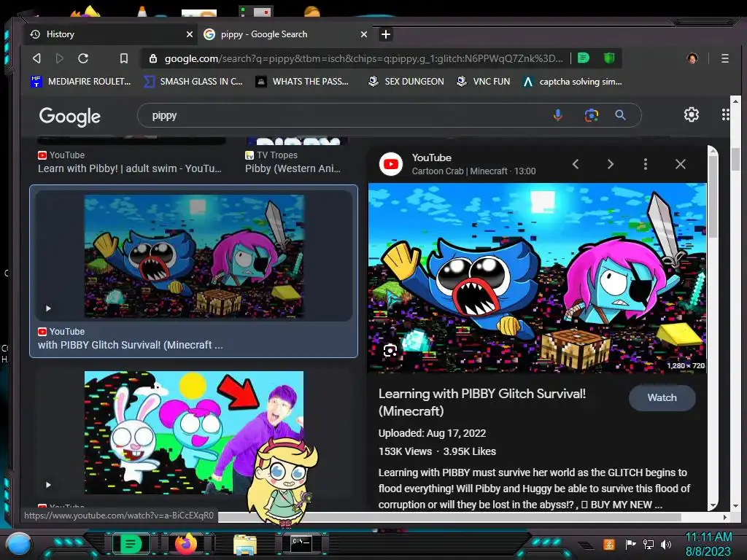Open the network tray icon

pos(648,544)
